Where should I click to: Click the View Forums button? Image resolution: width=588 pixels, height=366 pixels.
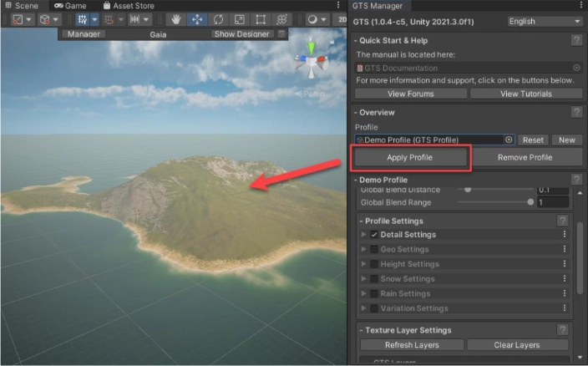pos(411,94)
